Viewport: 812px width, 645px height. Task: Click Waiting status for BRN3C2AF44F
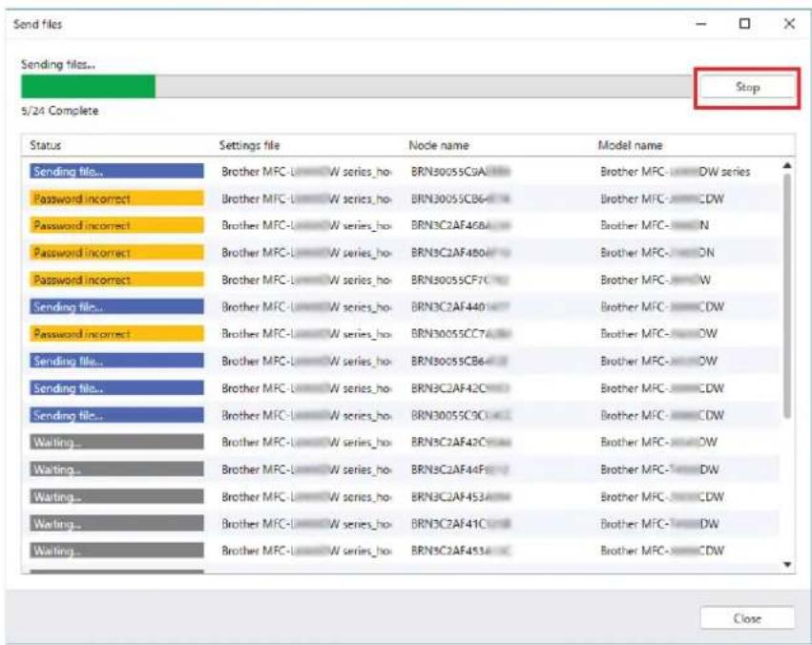116,469
